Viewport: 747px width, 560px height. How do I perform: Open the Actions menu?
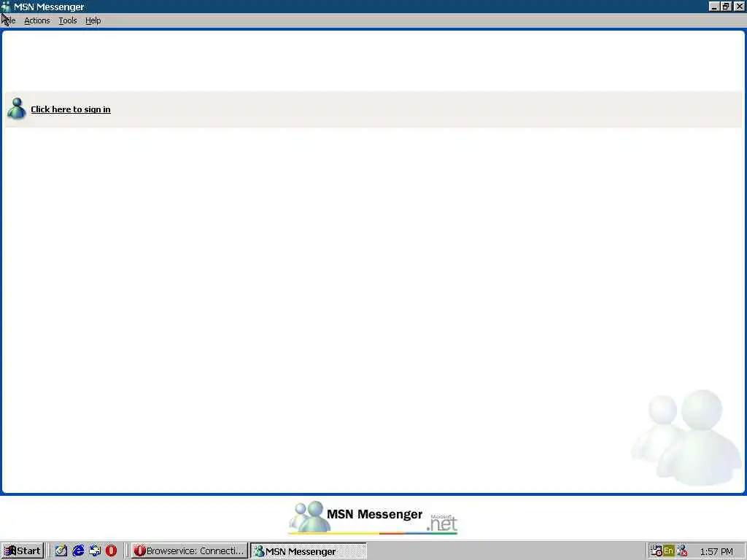point(37,20)
